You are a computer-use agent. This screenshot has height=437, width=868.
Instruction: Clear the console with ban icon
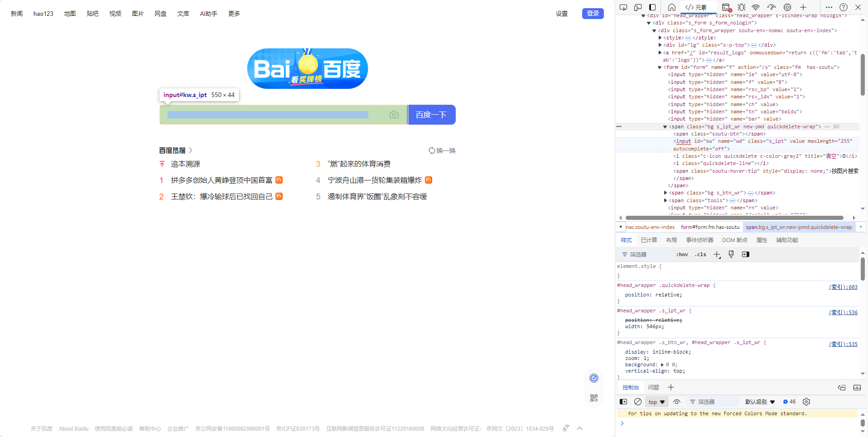[x=638, y=402]
